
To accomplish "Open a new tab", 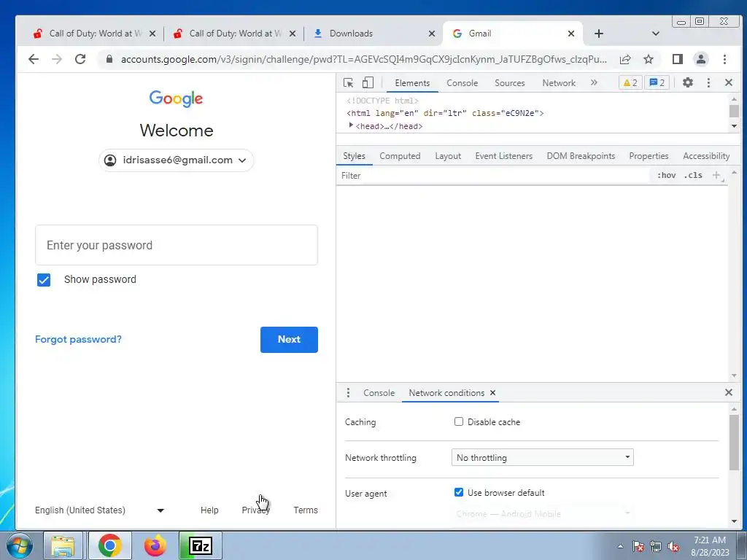I will [x=599, y=34].
